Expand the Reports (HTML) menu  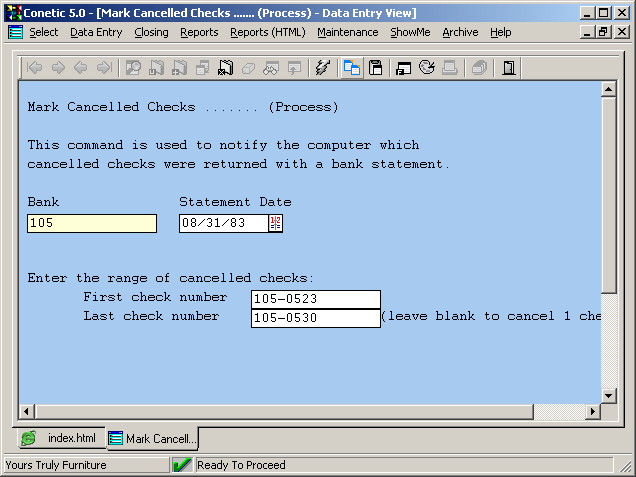click(x=267, y=32)
